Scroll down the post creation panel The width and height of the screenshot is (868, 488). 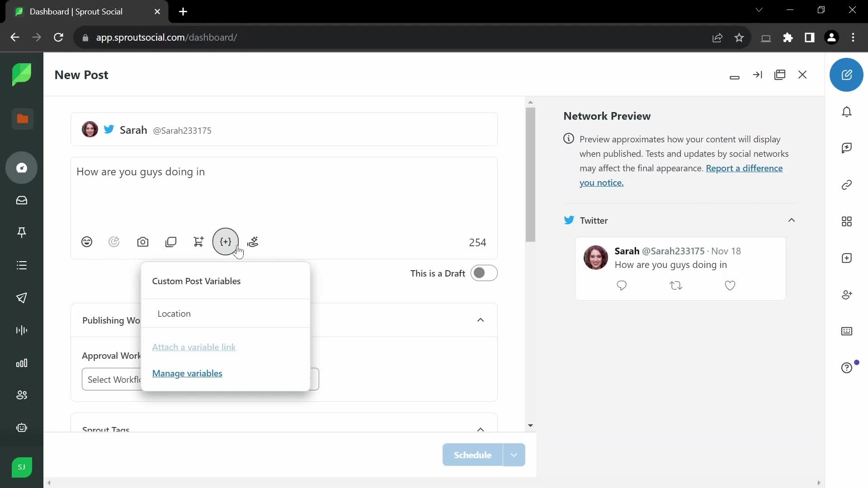click(x=530, y=426)
